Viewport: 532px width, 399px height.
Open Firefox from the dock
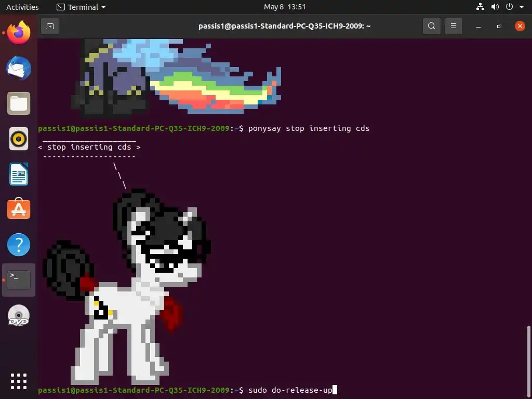click(x=19, y=33)
